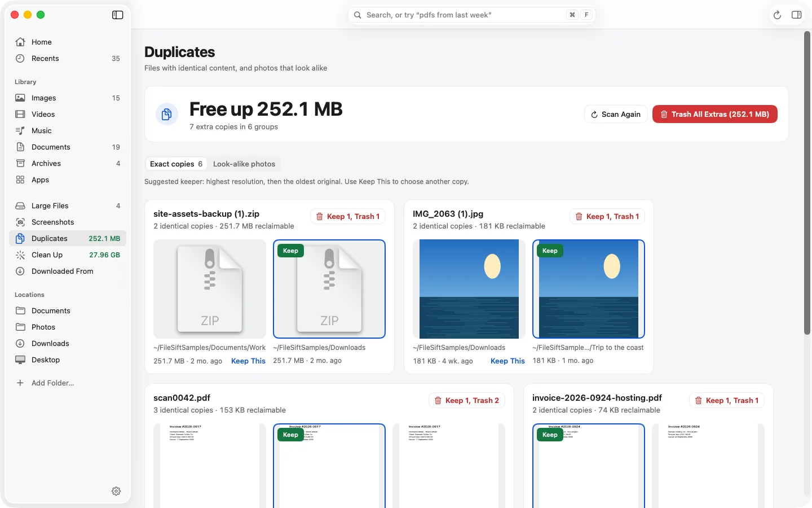Viewport: 812px width, 508px height.
Task: Click Add Folder... in sidebar
Action: [x=68, y=383]
